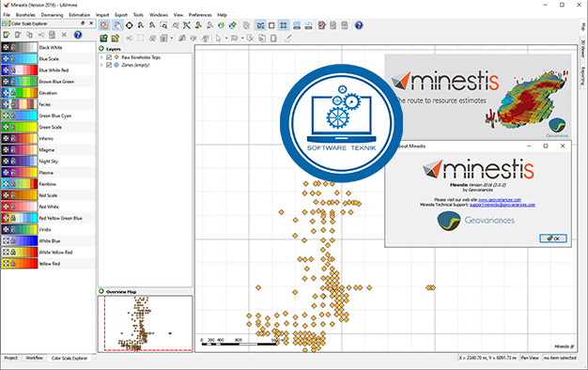
Task: Open the dropdown arrow beside the grey layer list icon
Action: click(172, 39)
